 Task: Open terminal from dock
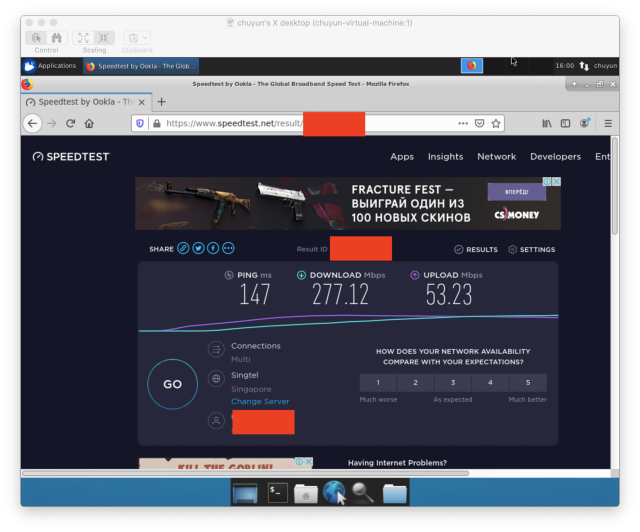[x=277, y=493]
